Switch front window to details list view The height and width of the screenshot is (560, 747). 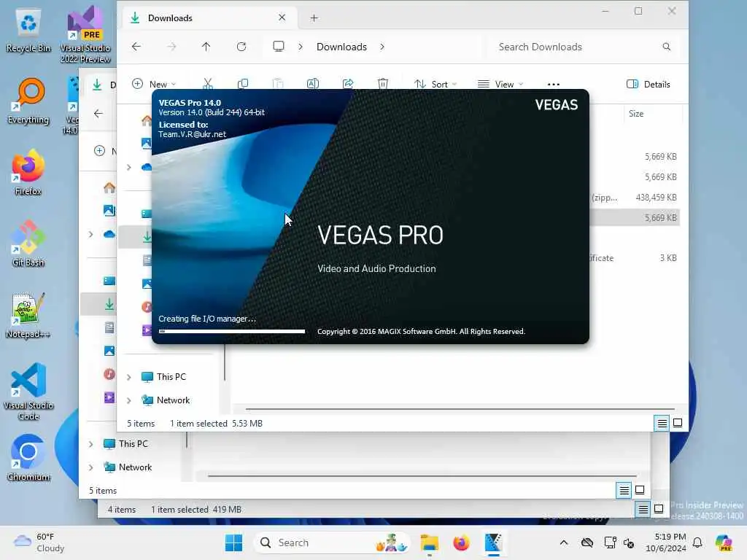coord(662,423)
